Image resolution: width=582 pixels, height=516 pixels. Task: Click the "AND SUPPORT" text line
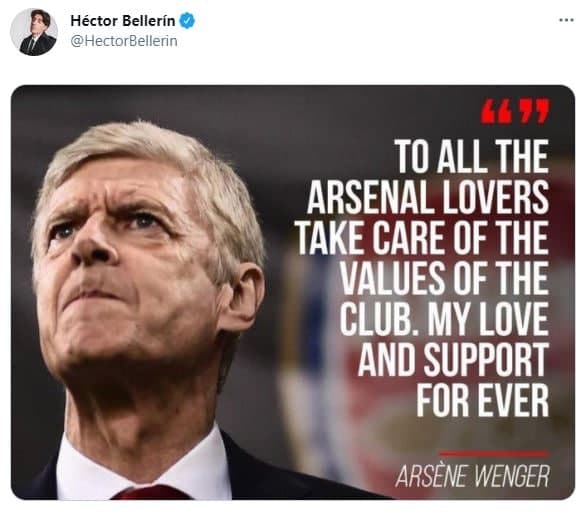pos(453,359)
